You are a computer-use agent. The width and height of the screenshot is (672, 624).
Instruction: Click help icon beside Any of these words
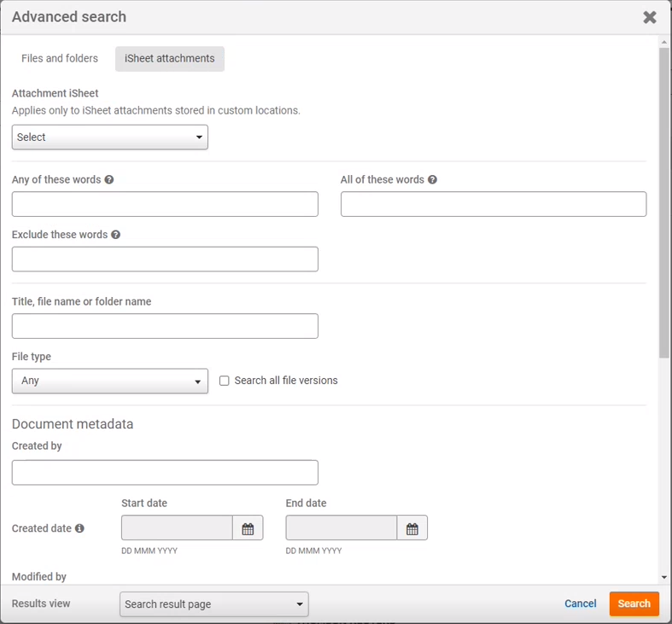[109, 180]
